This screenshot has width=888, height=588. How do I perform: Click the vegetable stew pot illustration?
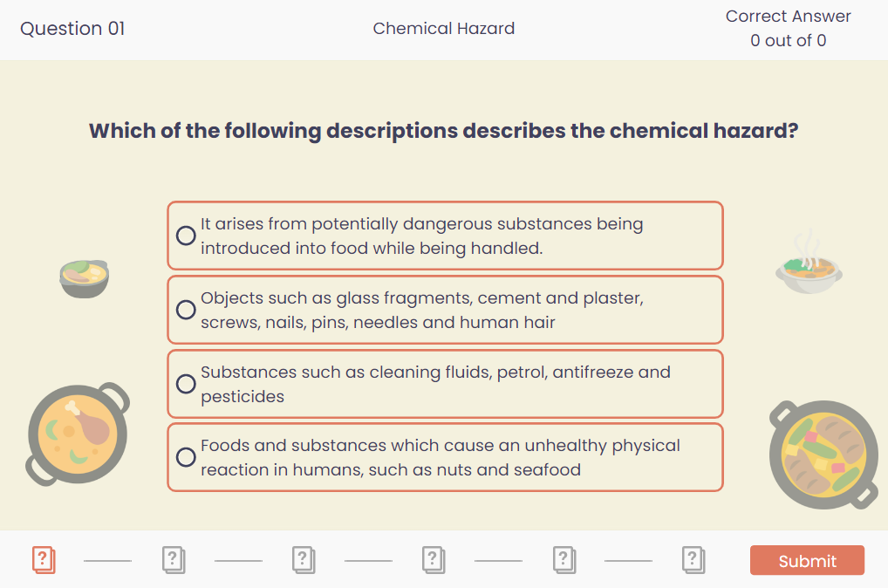pos(823,454)
